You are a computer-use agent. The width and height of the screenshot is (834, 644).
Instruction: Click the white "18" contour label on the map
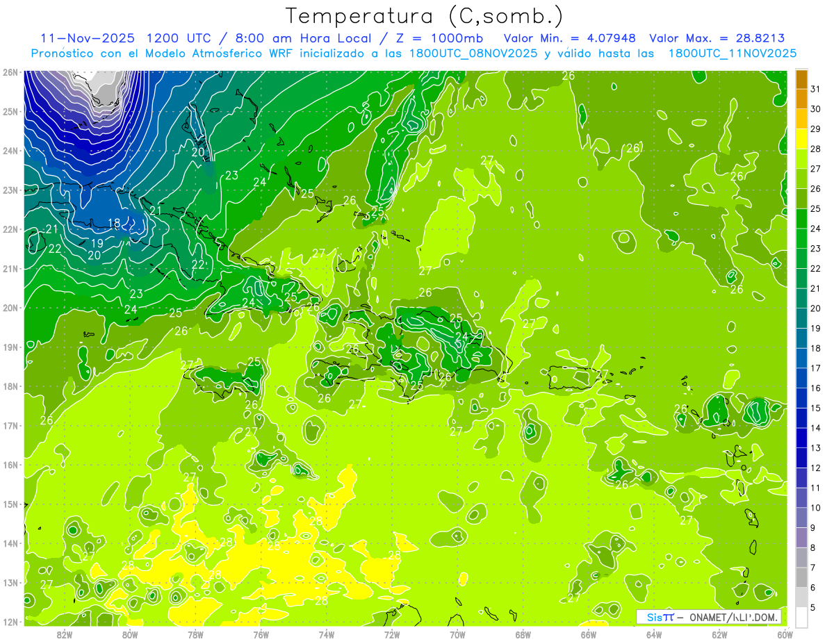(115, 224)
